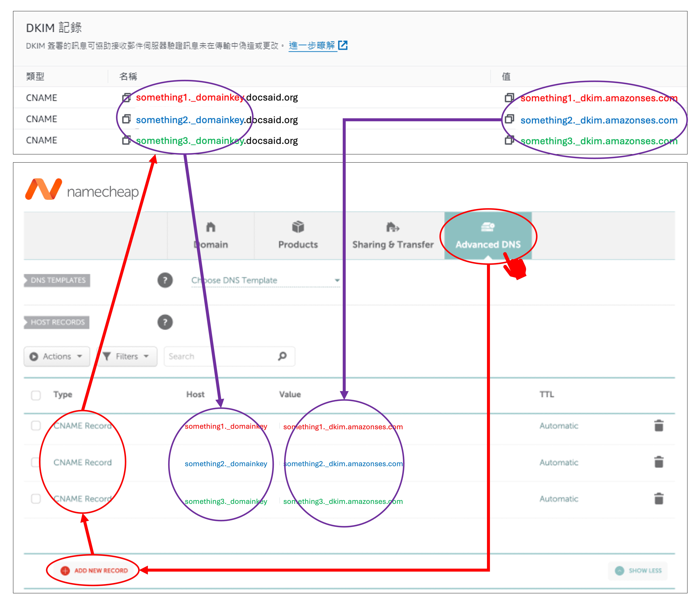Open the Actions dropdown
The width and height of the screenshot is (700, 605).
click(57, 356)
